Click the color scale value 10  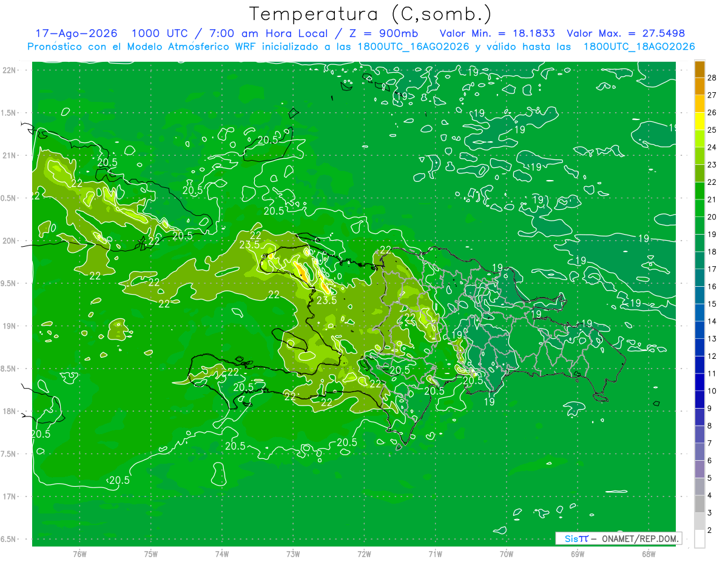click(712, 391)
